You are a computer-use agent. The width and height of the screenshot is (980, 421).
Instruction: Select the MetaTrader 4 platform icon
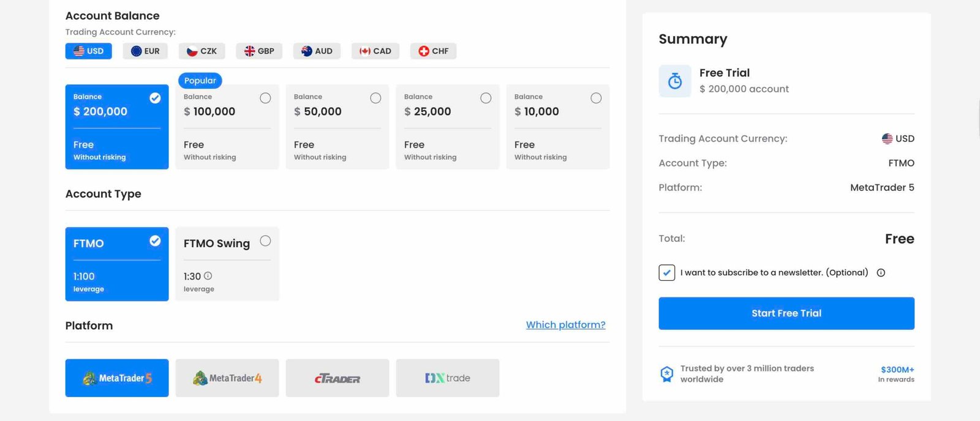point(227,378)
